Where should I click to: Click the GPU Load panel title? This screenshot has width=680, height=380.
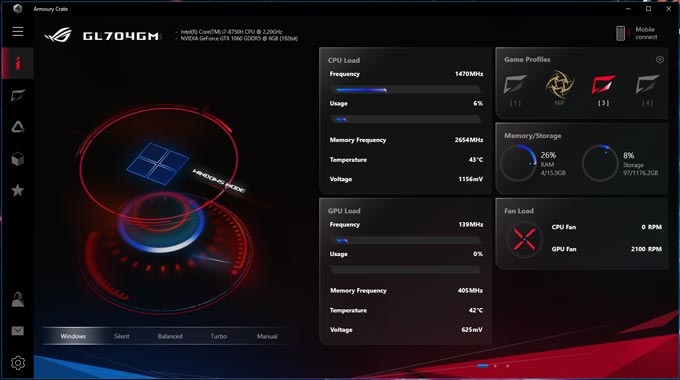pyautogui.click(x=344, y=211)
